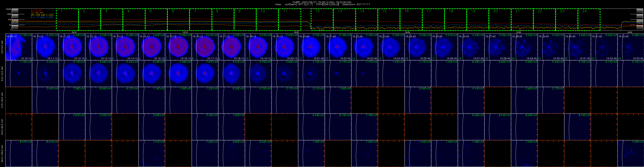This screenshot has height=167, width=644.
Task: Click the orange 12-25 keV legend entry
Action: tap(37, 12)
